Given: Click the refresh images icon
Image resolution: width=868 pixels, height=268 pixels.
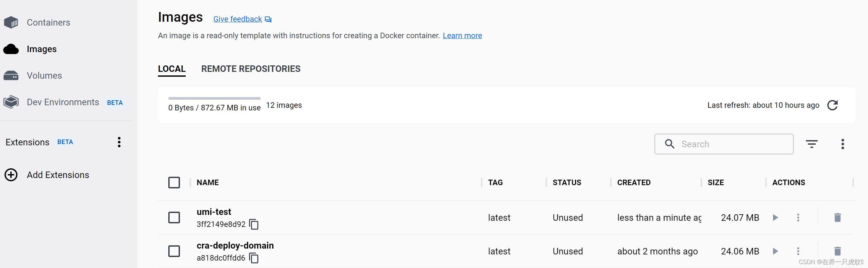Looking at the screenshot, I should pyautogui.click(x=832, y=105).
